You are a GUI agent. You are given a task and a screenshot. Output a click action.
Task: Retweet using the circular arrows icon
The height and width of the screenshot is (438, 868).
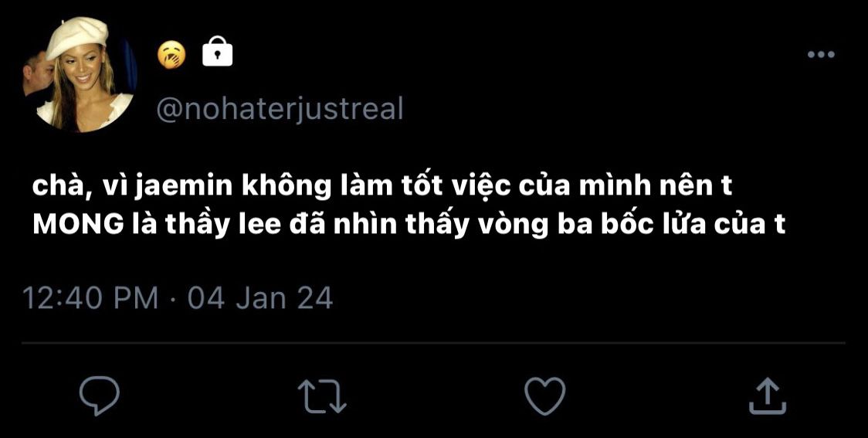coord(322,396)
